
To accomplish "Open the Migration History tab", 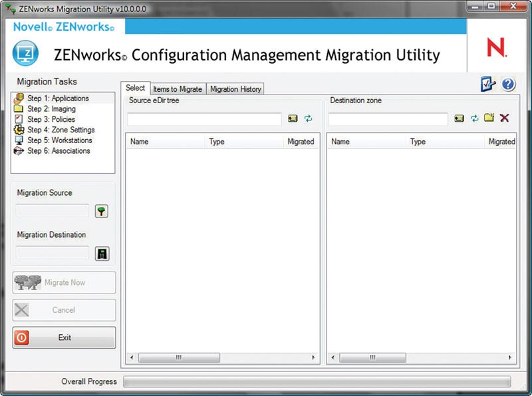I will (x=235, y=89).
